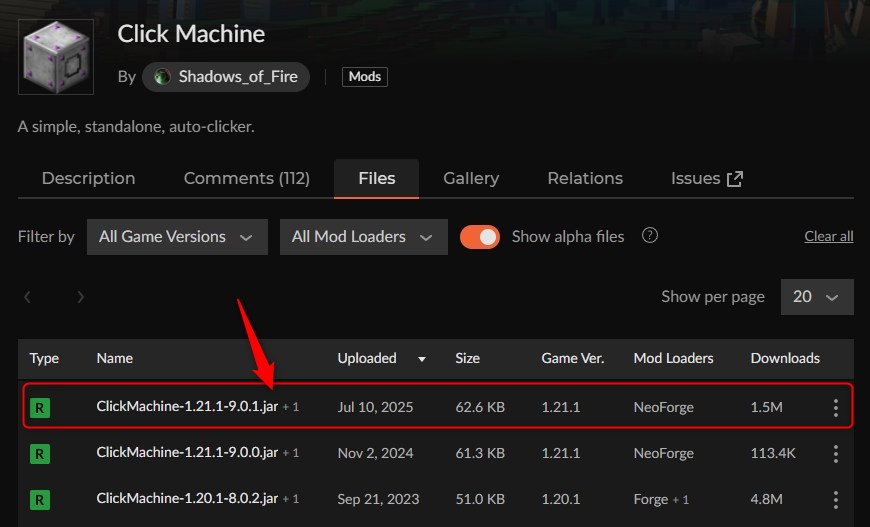Viewport: 870px width, 527px height.
Task: Sort the table by Type column
Action: 44,358
